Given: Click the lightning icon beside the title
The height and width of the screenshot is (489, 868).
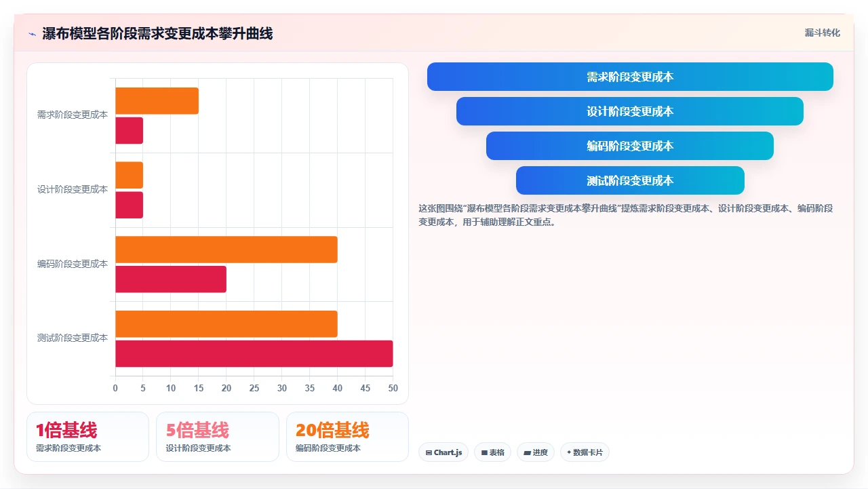Looking at the screenshot, I should click(33, 34).
